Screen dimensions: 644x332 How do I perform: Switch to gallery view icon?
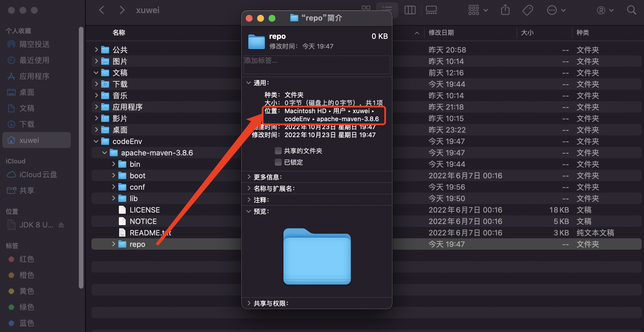coord(431,10)
